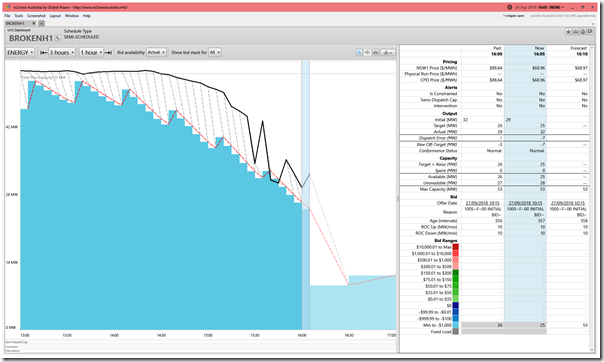Image resolution: width=604 pixels, height=362 pixels.
Task: Click the copy chart icon above chart
Action: 367,52
